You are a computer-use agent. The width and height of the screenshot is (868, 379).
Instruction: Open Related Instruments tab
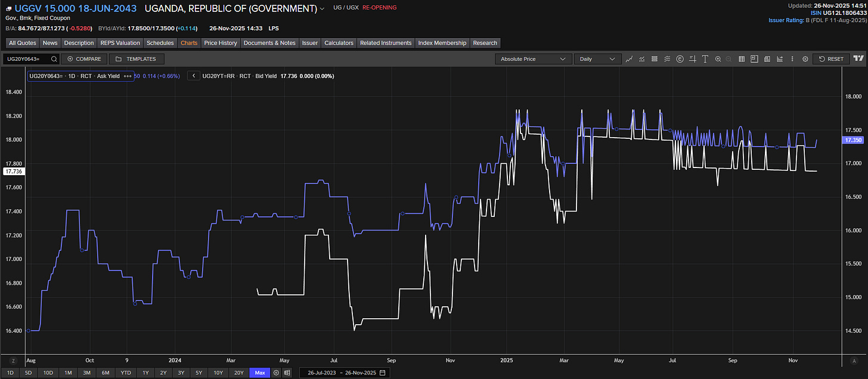pos(386,43)
